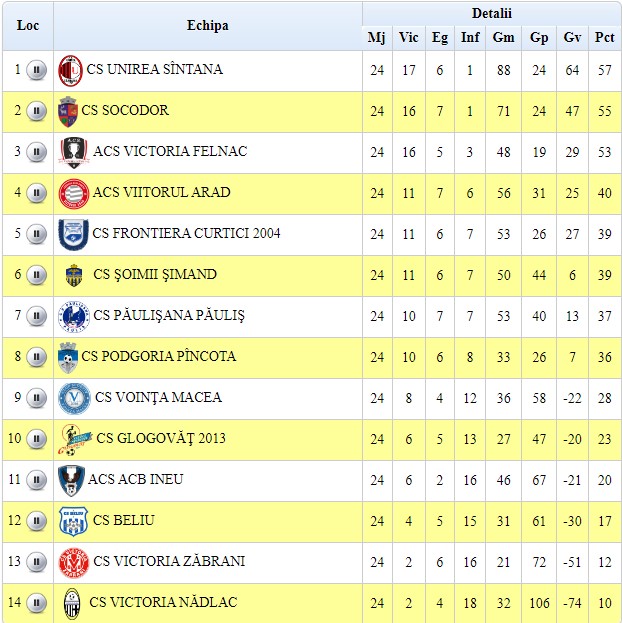Image resolution: width=622 pixels, height=623 pixels.
Task: Click CS Socodor team logo
Action: coord(68,111)
